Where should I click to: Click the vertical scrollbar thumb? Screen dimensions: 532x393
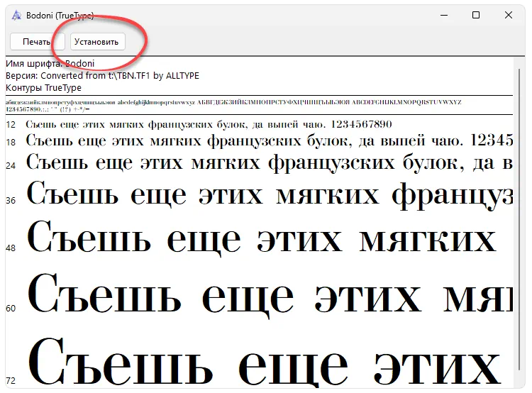coord(519,219)
